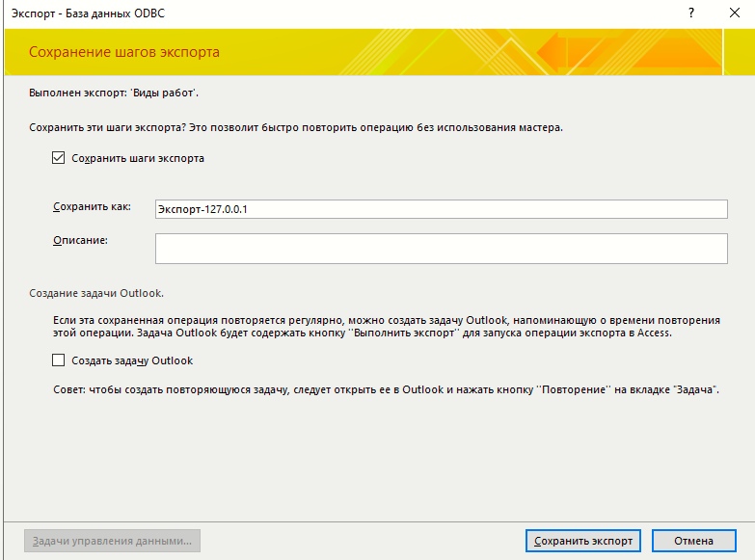Click the 'Сохранение шагов экспорта' banner heading
The image size is (755, 560).
[x=124, y=52]
